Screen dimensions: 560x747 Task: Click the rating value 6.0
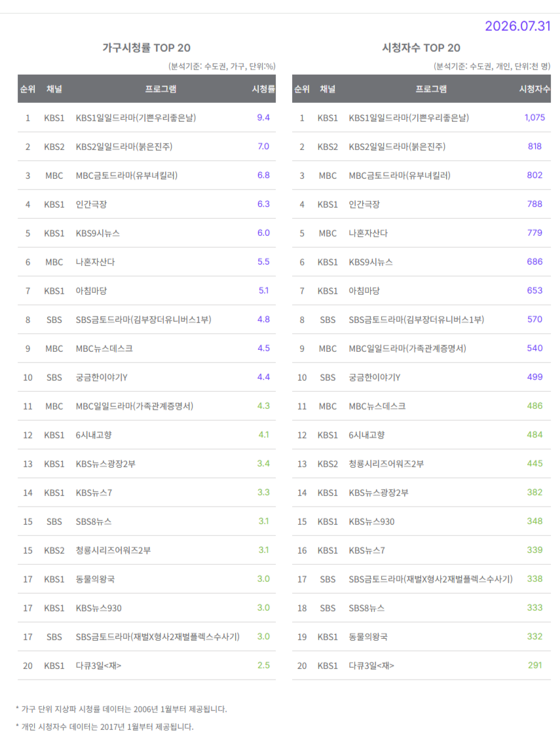point(263,233)
